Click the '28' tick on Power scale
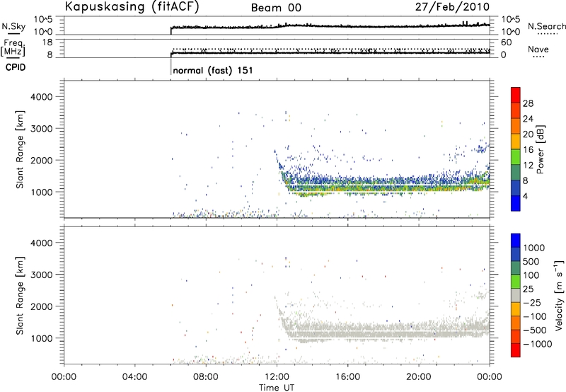566x392 pixels. pos(528,103)
